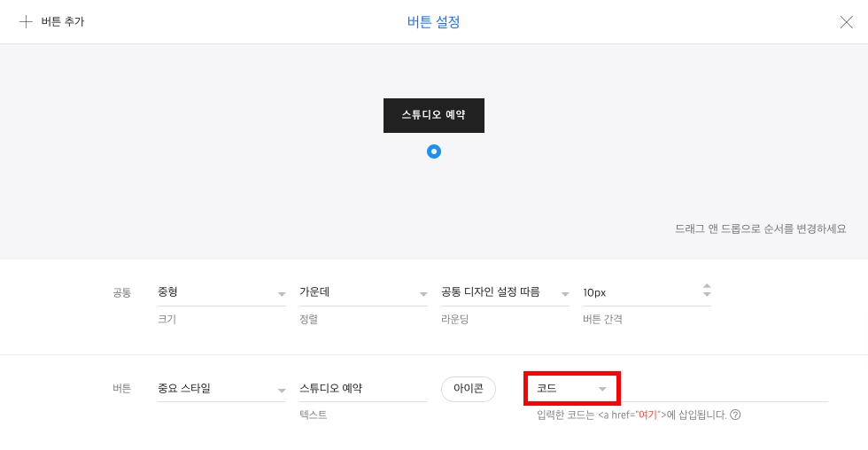The image size is (868, 450).
Task: Click the 스튜디오 예약 preview button
Action: coord(433,115)
